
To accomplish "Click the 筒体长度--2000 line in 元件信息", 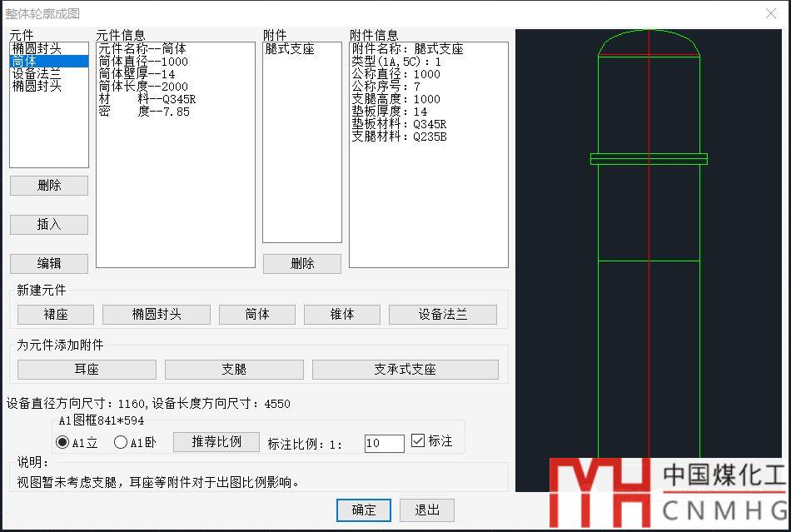I will (143, 87).
